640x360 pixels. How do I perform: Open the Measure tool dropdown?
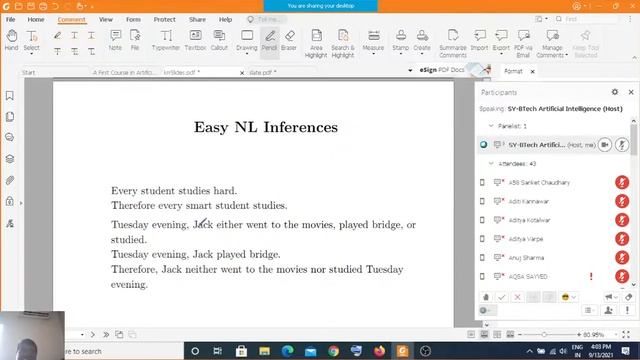coord(373,54)
